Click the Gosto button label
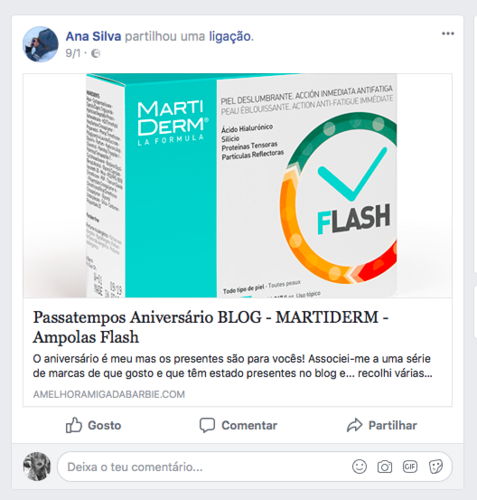Screen dimensions: 477x500 pyautogui.click(x=104, y=425)
